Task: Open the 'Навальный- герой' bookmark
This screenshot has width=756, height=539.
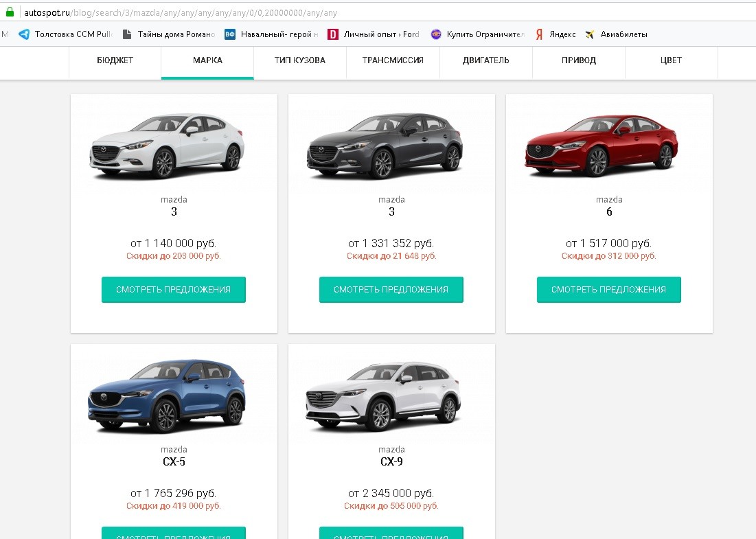Action: (271, 34)
